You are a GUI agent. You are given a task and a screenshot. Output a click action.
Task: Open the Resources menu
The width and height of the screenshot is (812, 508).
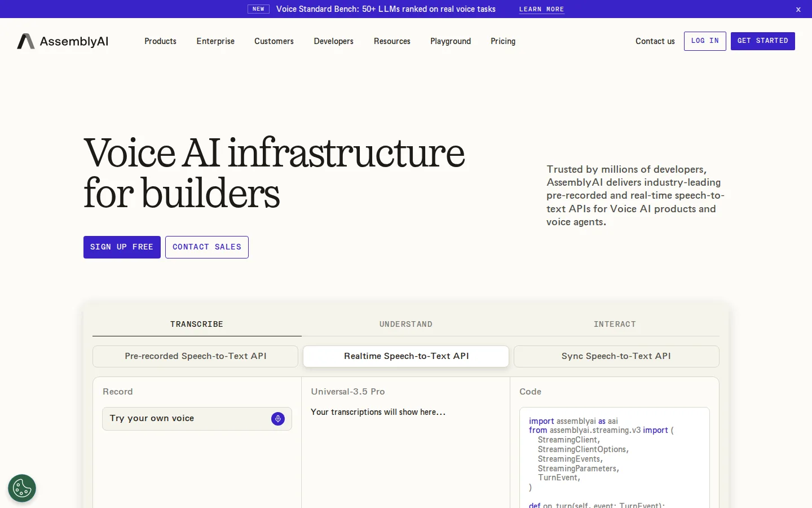392,41
